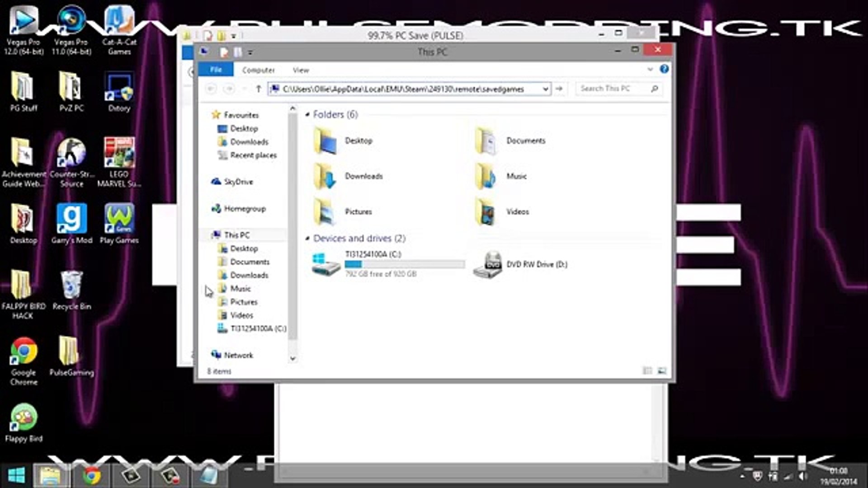
Task: Open the File menu tab
Action: click(x=216, y=70)
